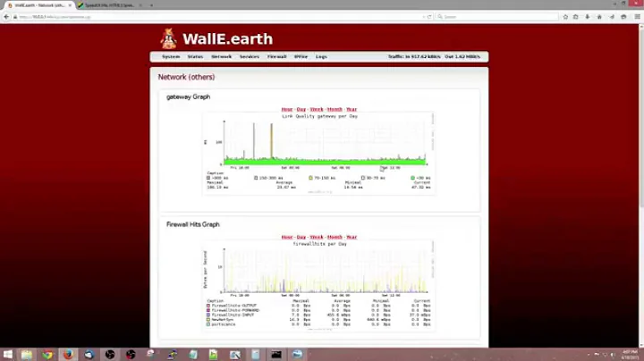
Task: Show gateway graph per Week
Action: tap(317, 110)
